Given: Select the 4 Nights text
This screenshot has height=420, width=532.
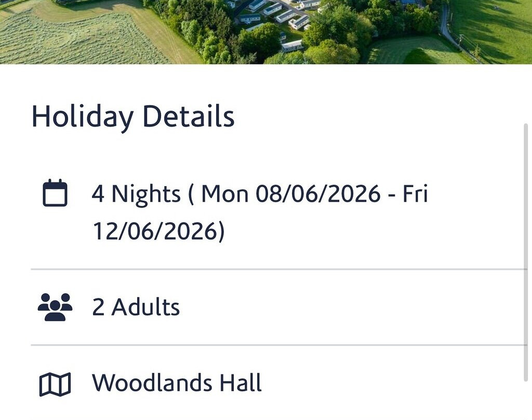Looking at the screenshot, I should (136, 194).
